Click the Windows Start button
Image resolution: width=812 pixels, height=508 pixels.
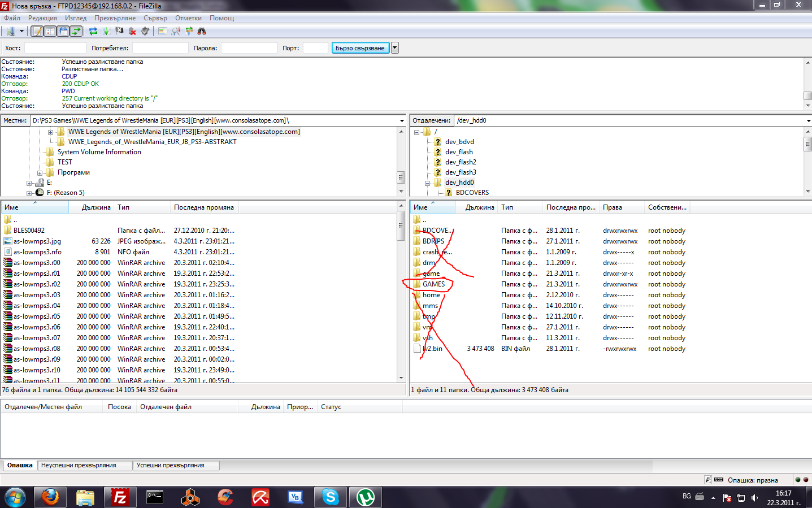pos(15,497)
